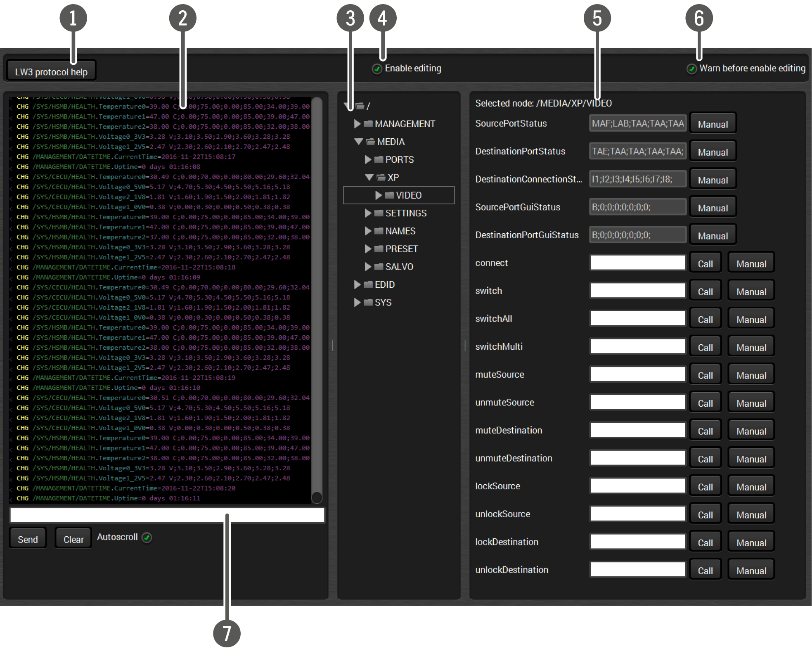Call the connect method
This screenshot has height=649, width=812.
705,263
